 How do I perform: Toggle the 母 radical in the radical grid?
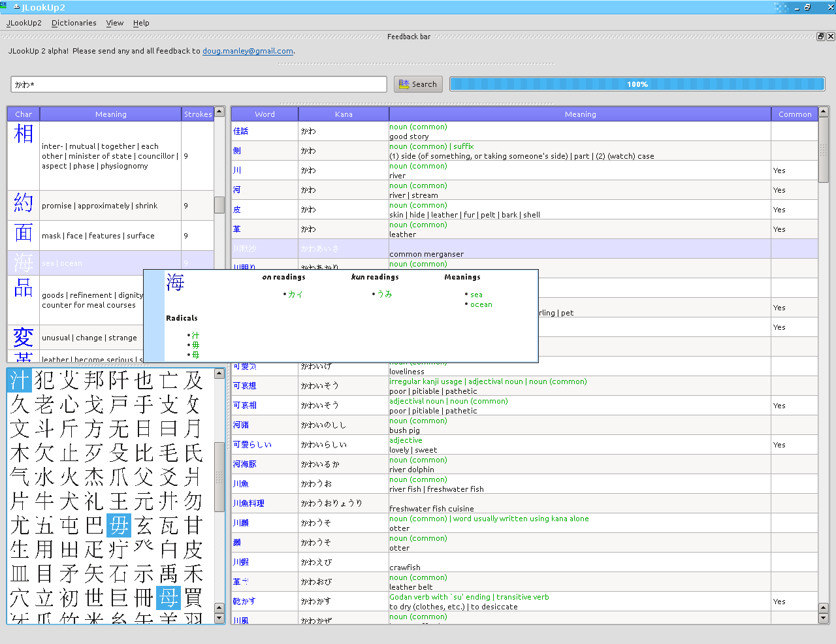[x=169, y=598]
